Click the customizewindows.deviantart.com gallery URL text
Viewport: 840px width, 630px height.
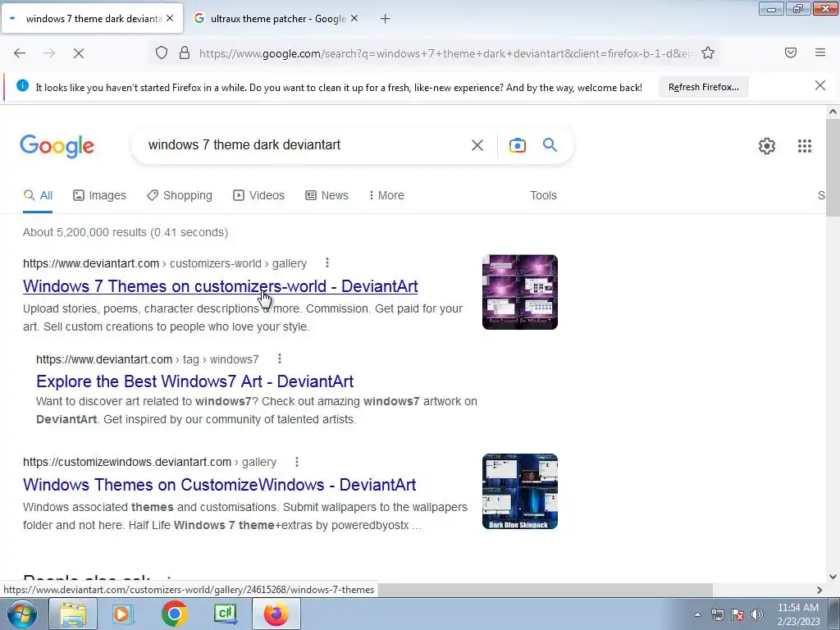[149, 462]
